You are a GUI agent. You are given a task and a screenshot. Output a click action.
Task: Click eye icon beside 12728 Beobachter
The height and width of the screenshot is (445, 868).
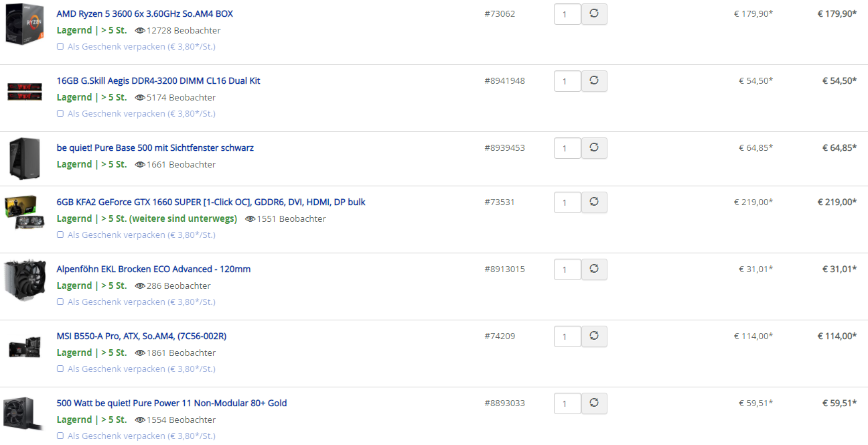coord(140,30)
